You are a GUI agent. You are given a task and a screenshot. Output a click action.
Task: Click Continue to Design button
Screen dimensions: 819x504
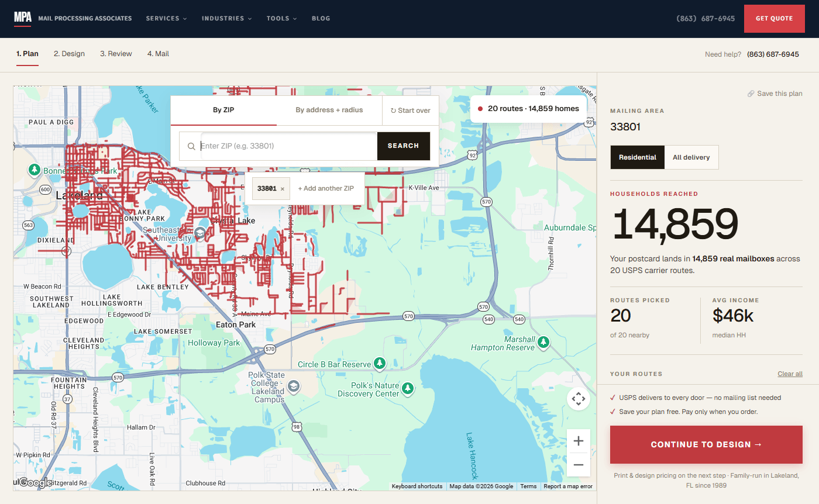pos(706,444)
